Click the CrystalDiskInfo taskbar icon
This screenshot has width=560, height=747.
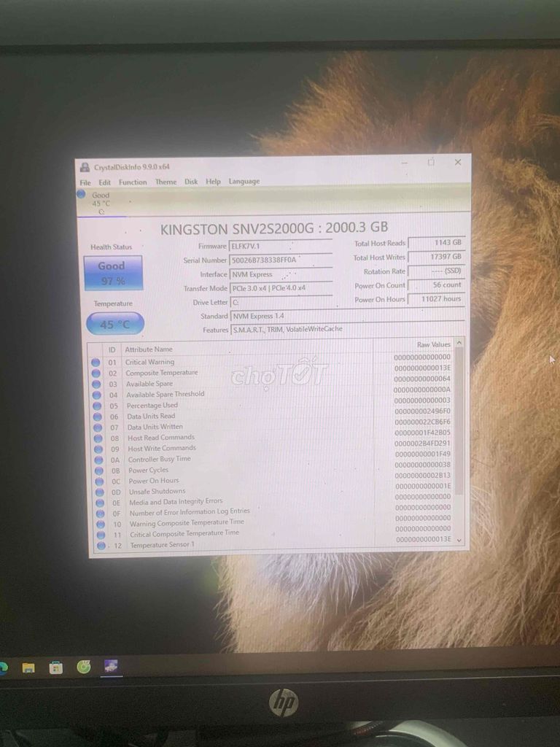pyautogui.click(x=111, y=666)
